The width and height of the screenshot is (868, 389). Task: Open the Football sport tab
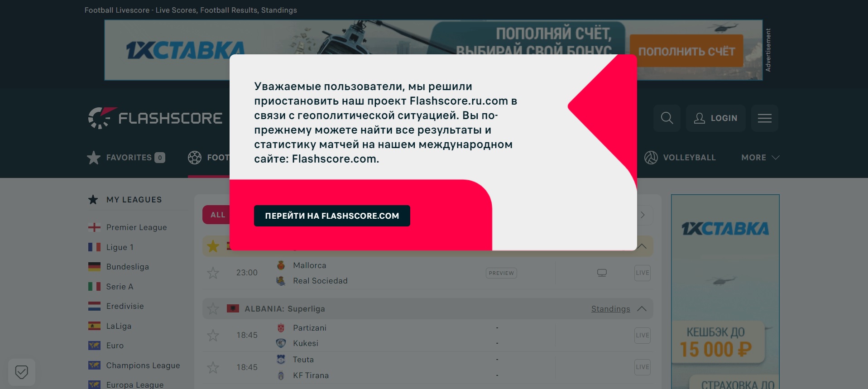click(x=209, y=158)
